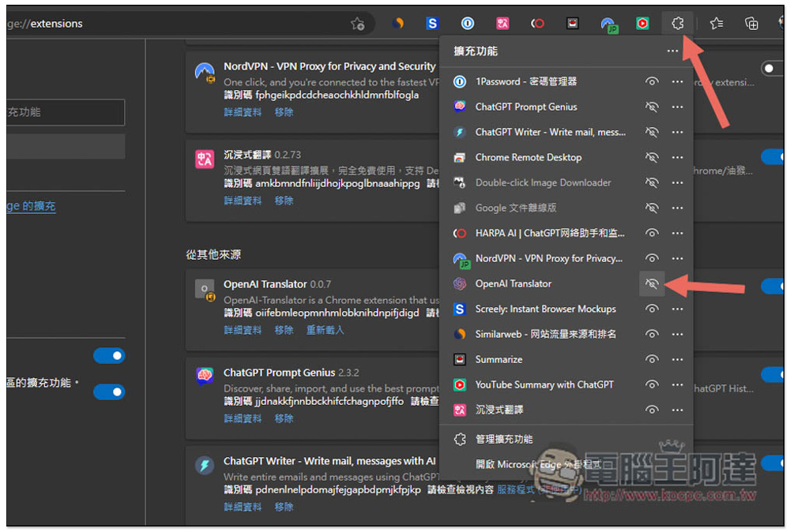
Task: Show Double-click Image Downloader in toolbar
Action: [x=652, y=182]
